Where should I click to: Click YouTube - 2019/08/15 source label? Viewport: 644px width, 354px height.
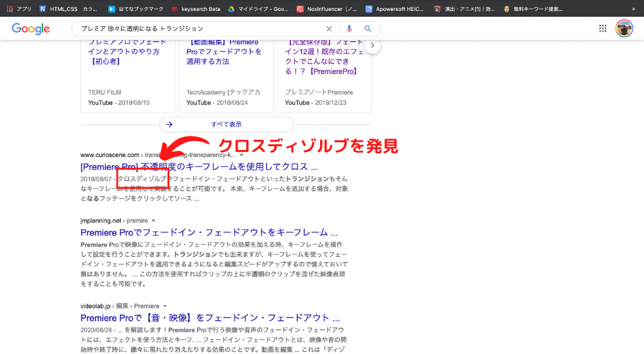(x=118, y=103)
